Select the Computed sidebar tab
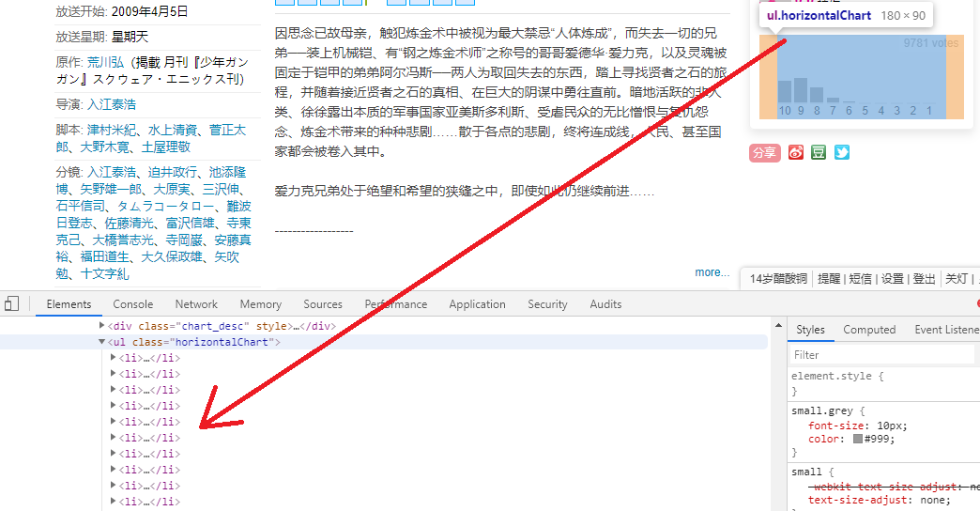The height and width of the screenshot is (511, 980). click(868, 330)
